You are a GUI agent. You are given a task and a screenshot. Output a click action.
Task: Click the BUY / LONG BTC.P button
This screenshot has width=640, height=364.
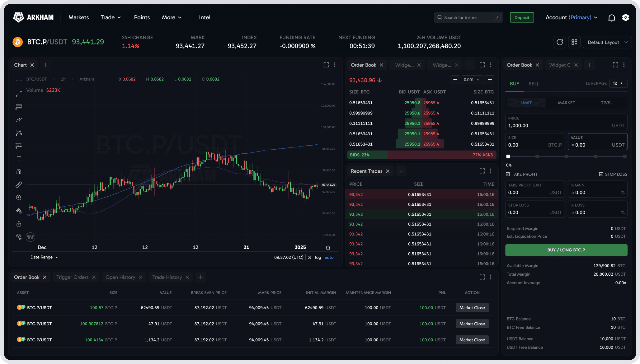566,250
